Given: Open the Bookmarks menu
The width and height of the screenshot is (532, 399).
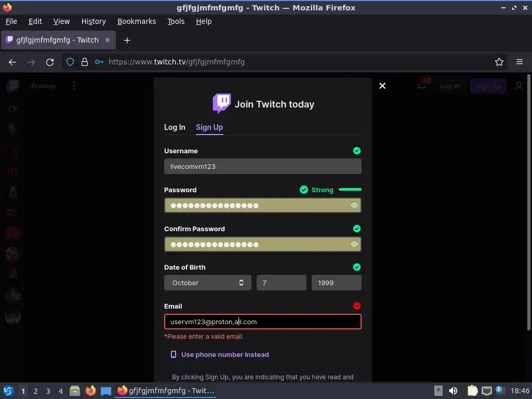Looking at the screenshot, I should (x=137, y=21).
